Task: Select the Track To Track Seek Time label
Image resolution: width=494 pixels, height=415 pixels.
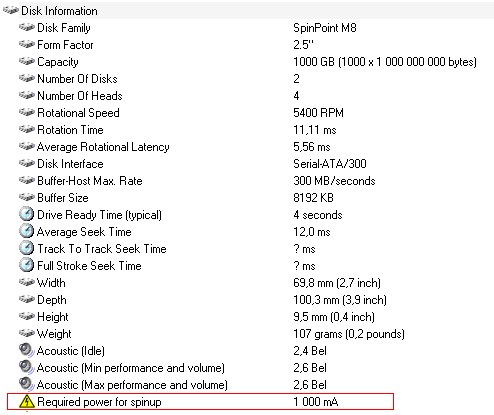Action: (102, 249)
